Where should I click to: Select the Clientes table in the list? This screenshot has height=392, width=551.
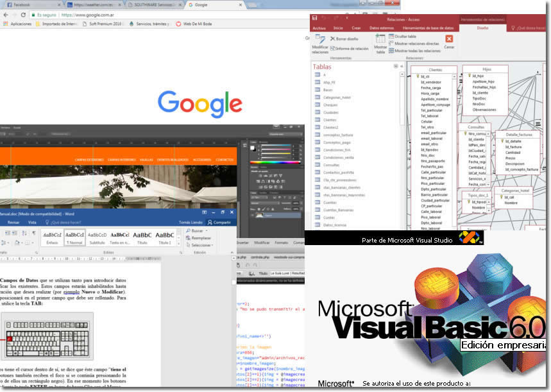click(330, 119)
